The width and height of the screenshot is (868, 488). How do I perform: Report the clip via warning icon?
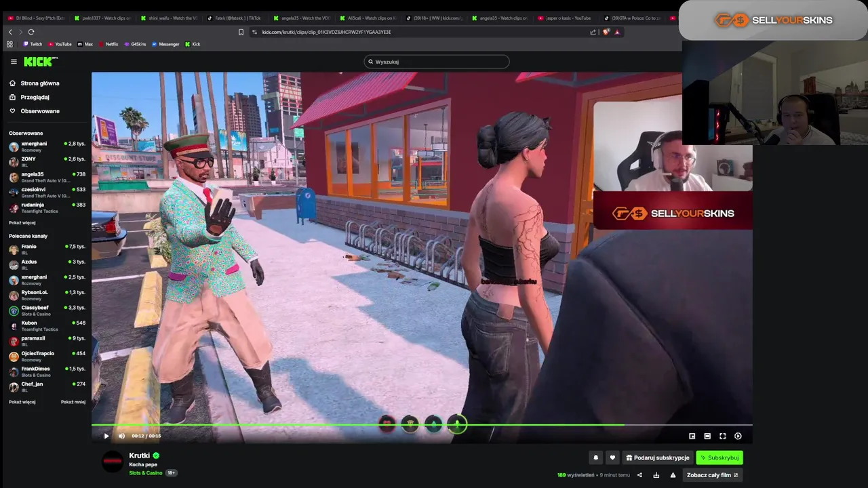pos(673,475)
